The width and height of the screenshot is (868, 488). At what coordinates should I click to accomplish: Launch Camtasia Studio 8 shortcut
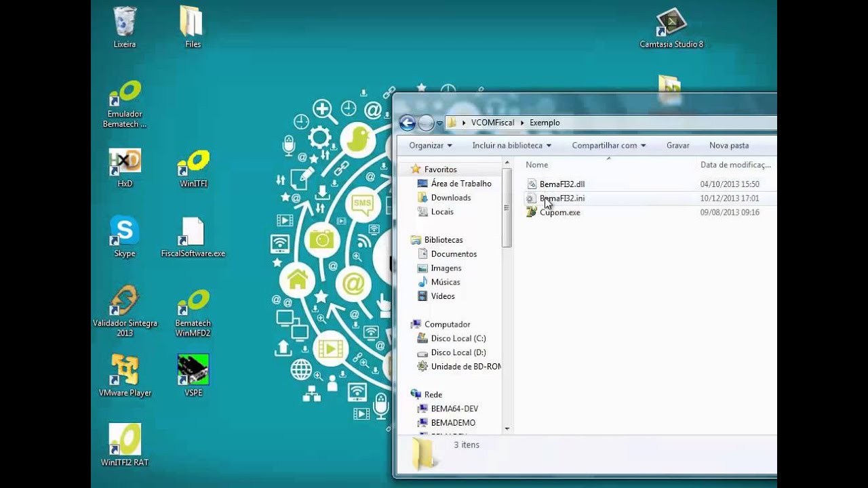(671, 28)
